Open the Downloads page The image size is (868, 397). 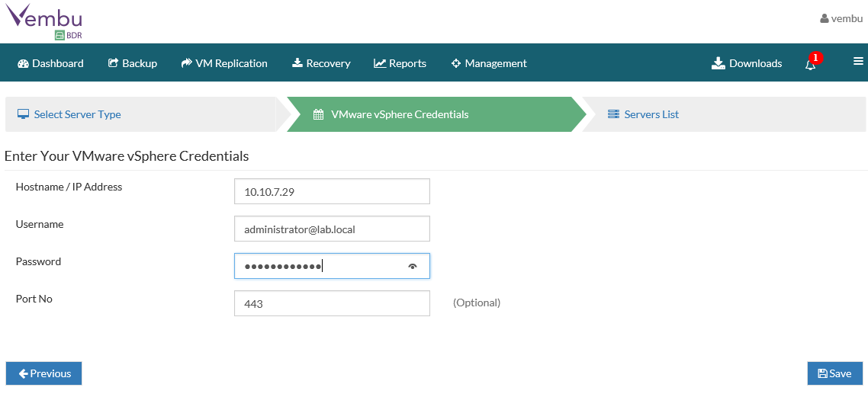point(746,63)
